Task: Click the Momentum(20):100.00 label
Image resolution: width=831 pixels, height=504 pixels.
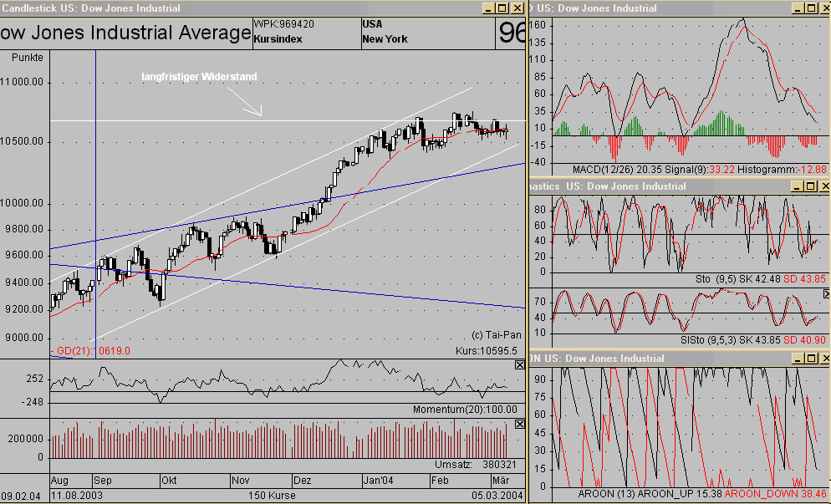Action: tap(465, 410)
